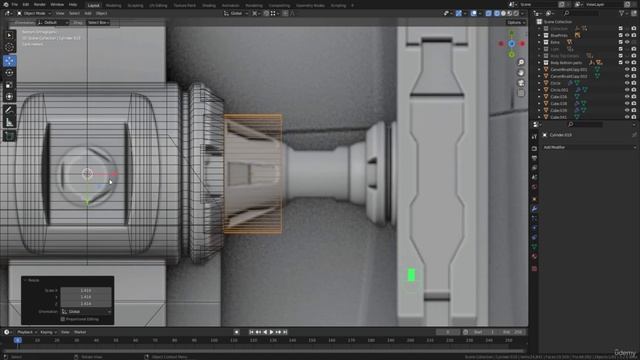Viewport: 640px width, 360px height.
Task: Open the Object Mode dropdown
Action: 34,13
